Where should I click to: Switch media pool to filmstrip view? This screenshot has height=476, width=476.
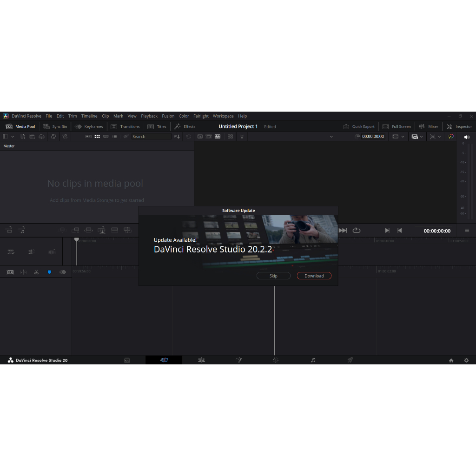[x=106, y=137]
